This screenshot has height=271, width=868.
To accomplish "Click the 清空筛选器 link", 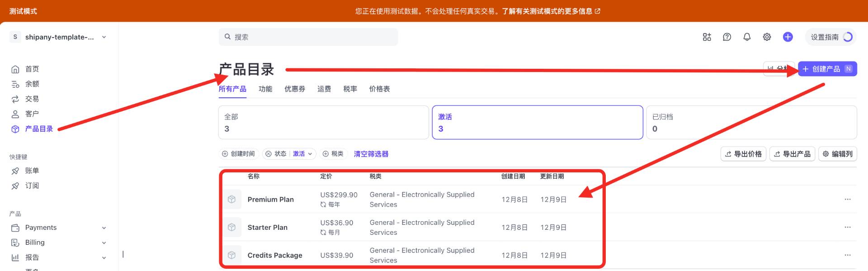I will point(371,154).
